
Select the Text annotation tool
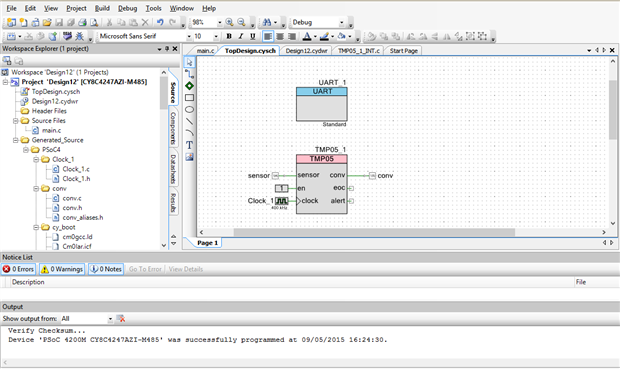pyautogui.click(x=189, y=145)
